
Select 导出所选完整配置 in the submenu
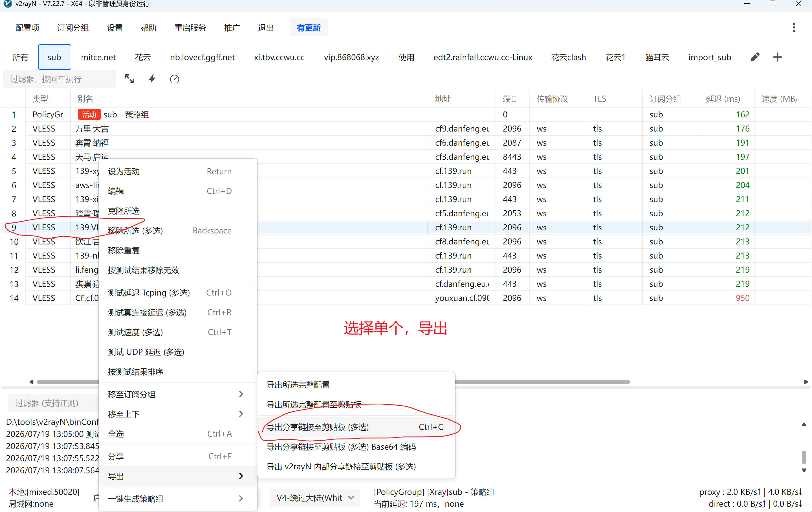pyautogui.click(x=356, y=385)
